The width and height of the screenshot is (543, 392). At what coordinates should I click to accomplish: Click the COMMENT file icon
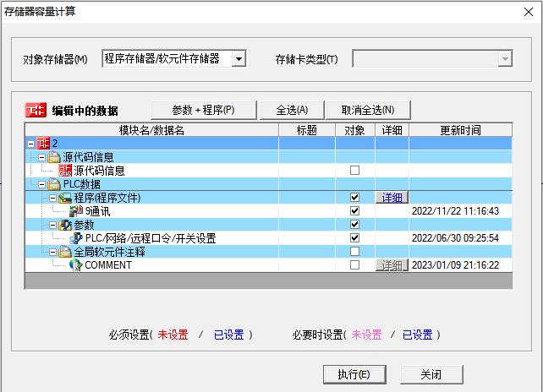pos(77,265)
